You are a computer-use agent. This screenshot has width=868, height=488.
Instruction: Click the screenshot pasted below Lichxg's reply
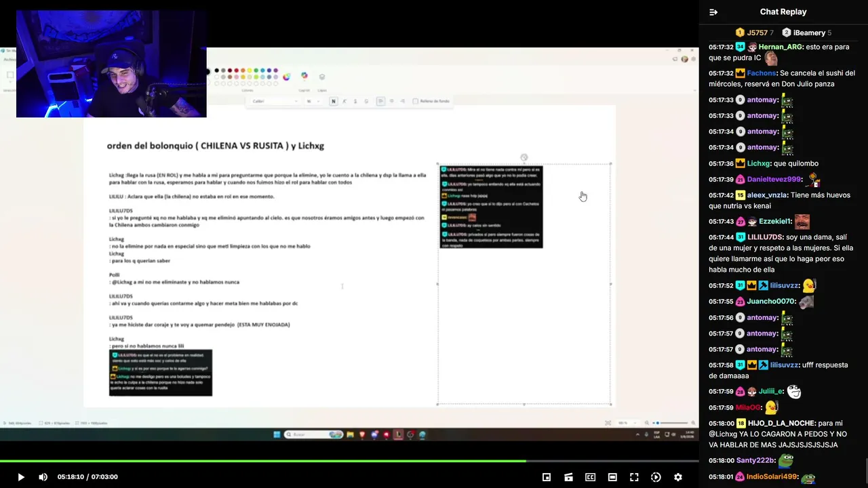click(161, 373)
